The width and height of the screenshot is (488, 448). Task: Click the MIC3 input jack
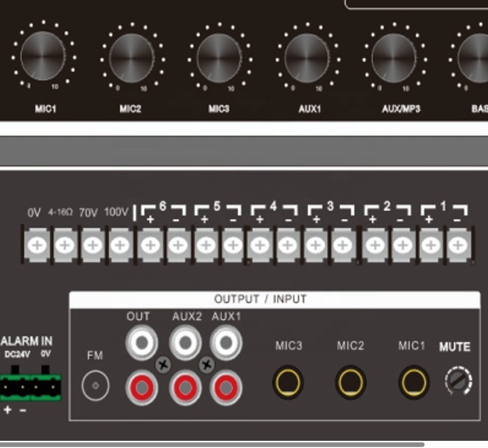287,382
